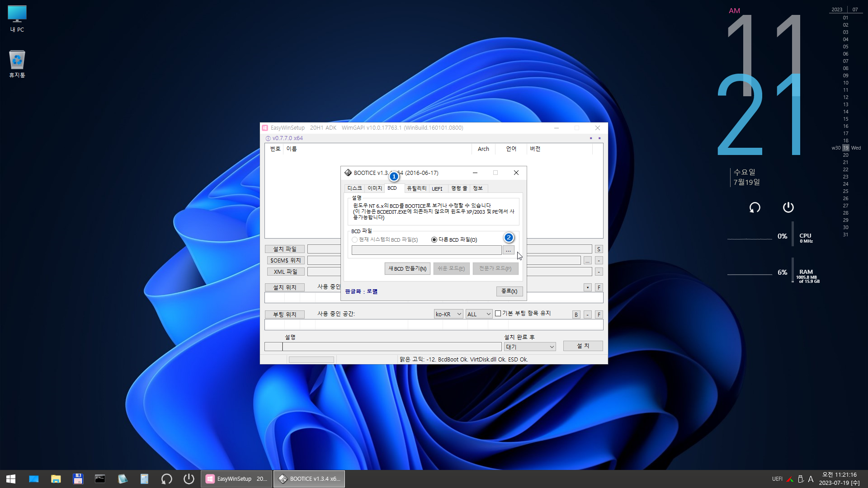Click the 부팅 위치 button
Screen dimensions: 868x488
(x=284, y=314)
